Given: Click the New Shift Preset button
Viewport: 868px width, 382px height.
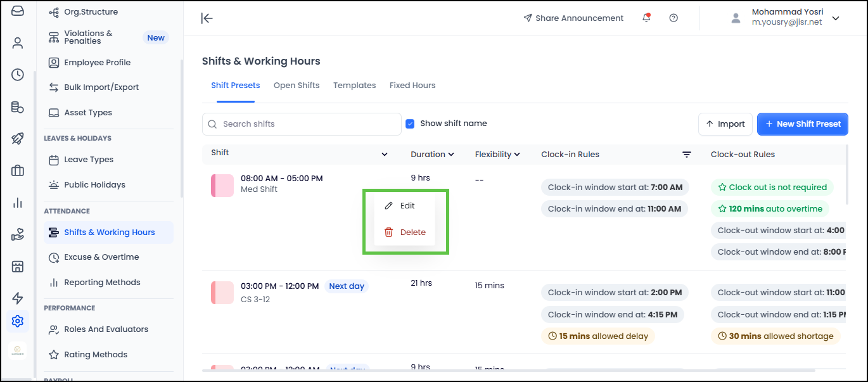Looking at the screenshot, I should pos(802,124).
